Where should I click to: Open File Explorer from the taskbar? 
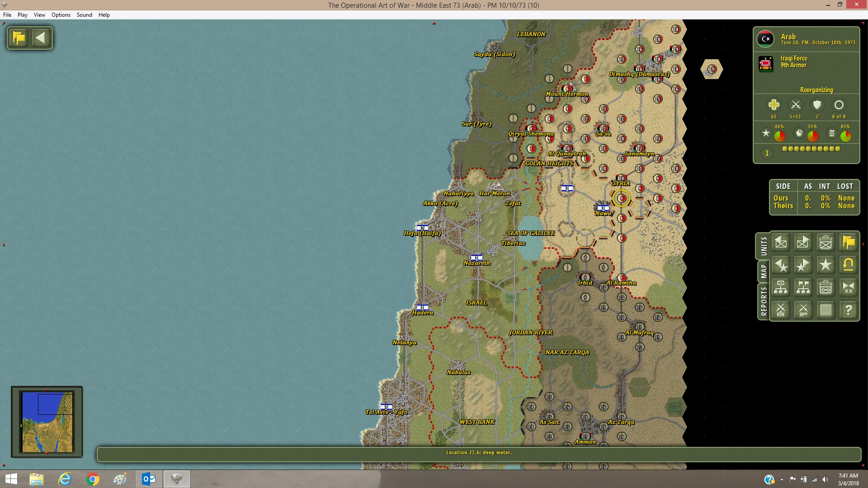pos(37,479)
